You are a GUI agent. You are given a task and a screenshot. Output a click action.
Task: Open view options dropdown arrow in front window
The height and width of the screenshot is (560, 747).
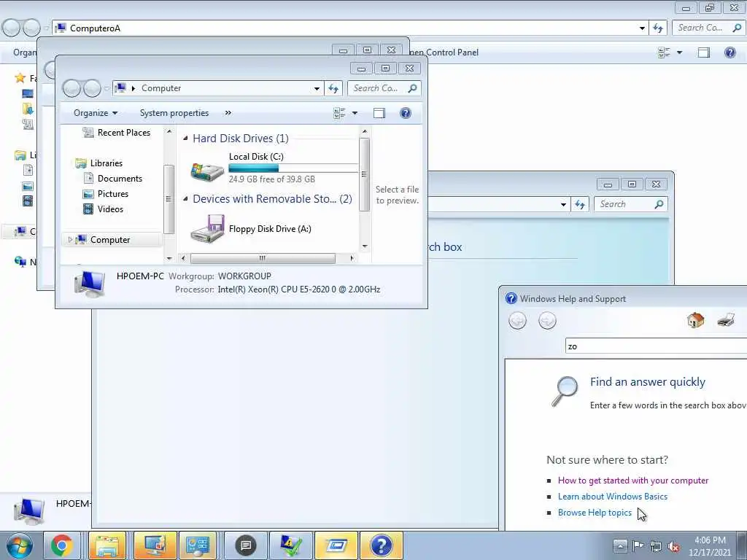point(355,113)
